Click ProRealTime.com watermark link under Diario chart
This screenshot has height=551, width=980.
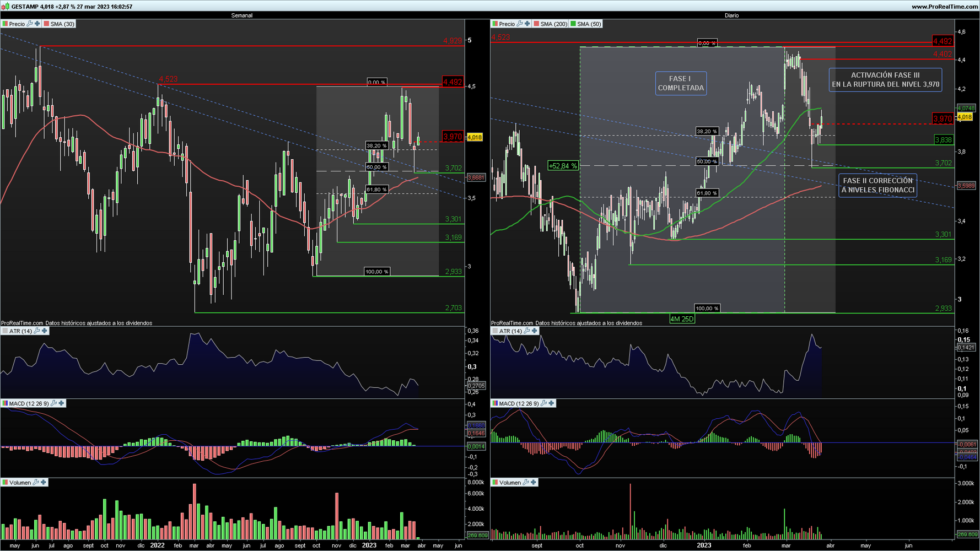coord(512,323)
